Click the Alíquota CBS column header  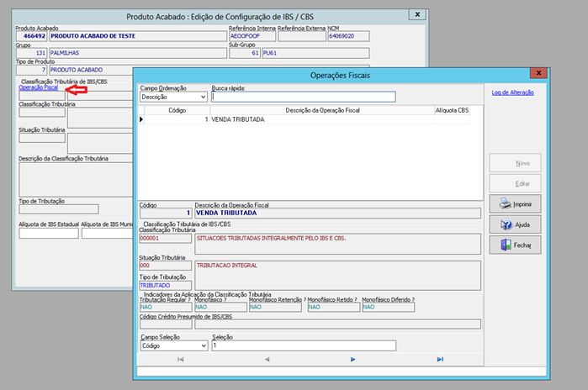click(x=452, y=110)
